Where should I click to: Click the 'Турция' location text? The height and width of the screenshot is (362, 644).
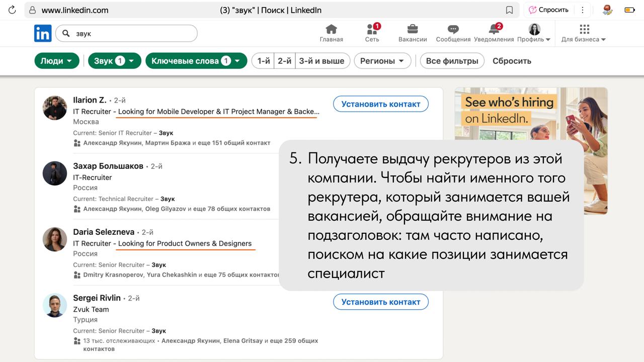pyautogui.click(x=85, y=319)
